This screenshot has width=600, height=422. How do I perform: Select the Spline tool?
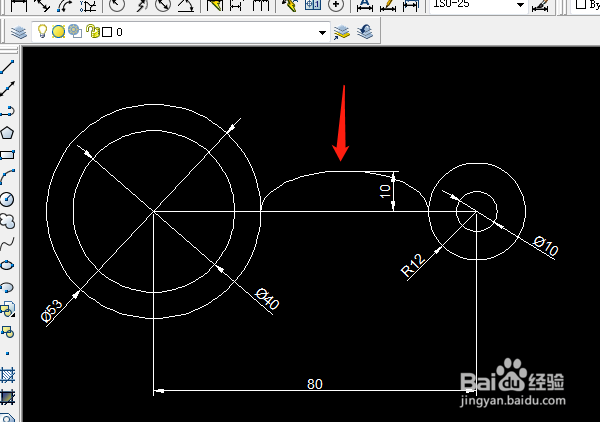tap(7, 243)
